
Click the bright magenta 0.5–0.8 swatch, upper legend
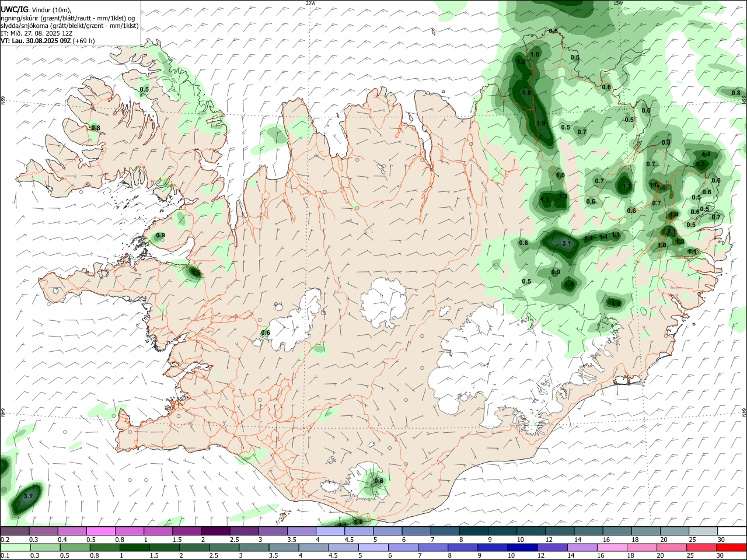pyautogui.click(x=100, y=531)
